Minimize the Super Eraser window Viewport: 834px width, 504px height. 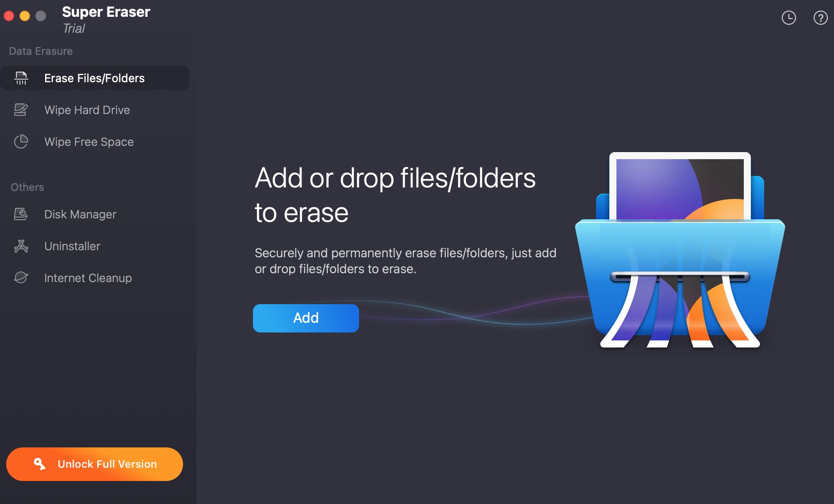pos(25,15)
